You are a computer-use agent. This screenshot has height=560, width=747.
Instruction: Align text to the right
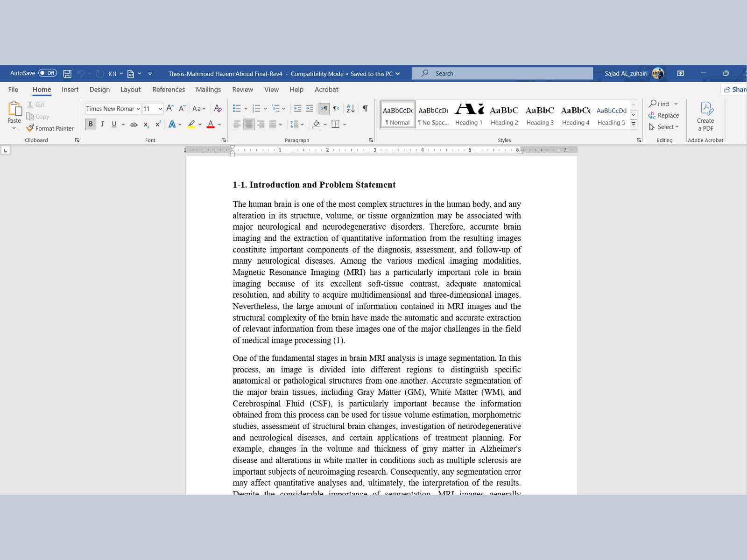(x=261, y=124)
